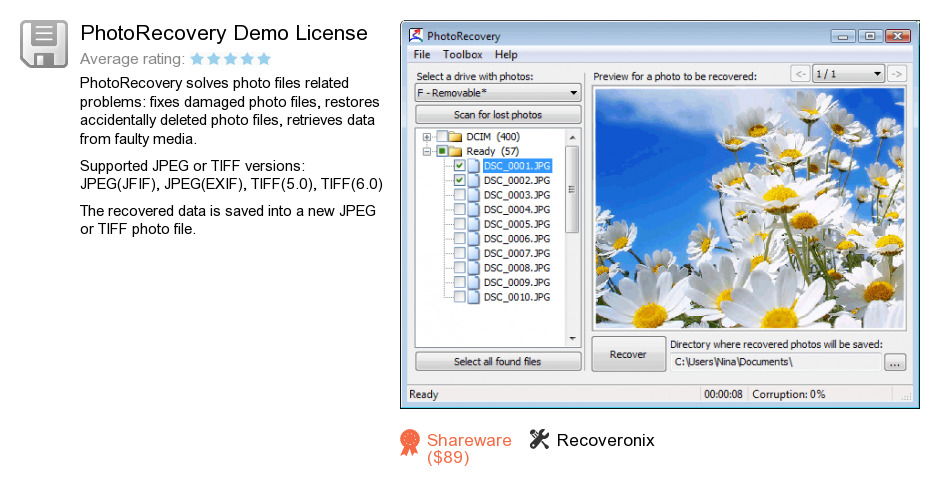This screenshot has width=940, height=493.
Task: Click the Shareware ribbon badge icon
Action: point(410,443)
